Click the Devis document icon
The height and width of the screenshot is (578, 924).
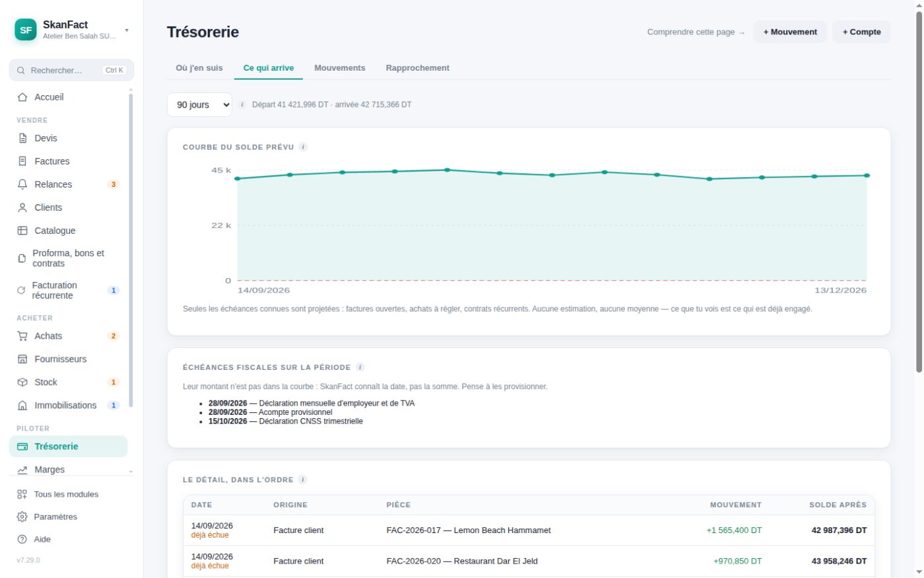pos(22,138)
